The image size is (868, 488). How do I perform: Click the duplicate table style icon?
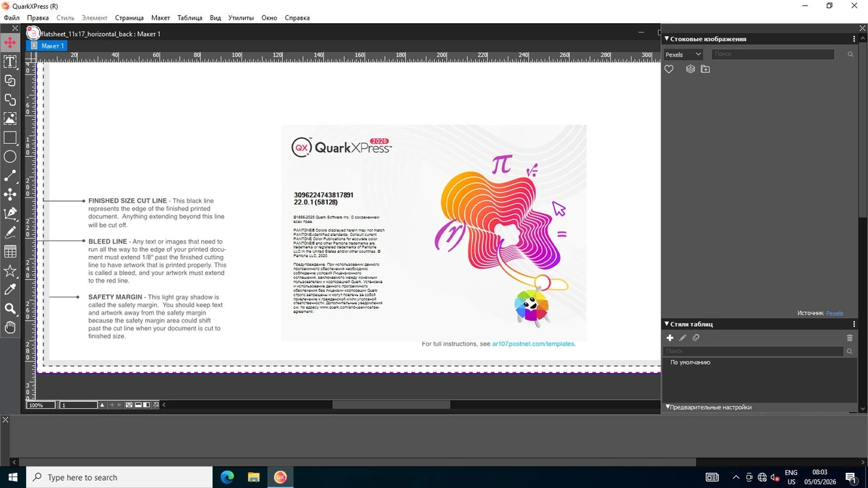click(x=696, y=338)
